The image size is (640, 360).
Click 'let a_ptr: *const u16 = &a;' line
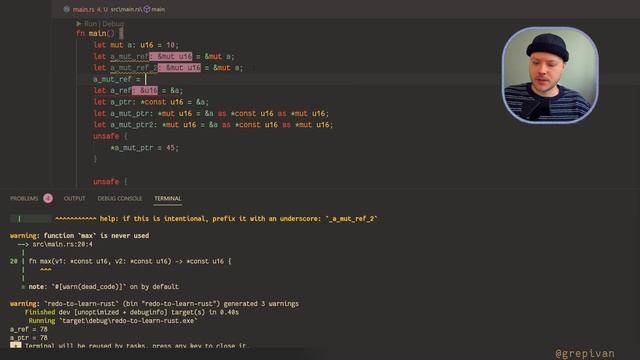(x=151, y=102)
